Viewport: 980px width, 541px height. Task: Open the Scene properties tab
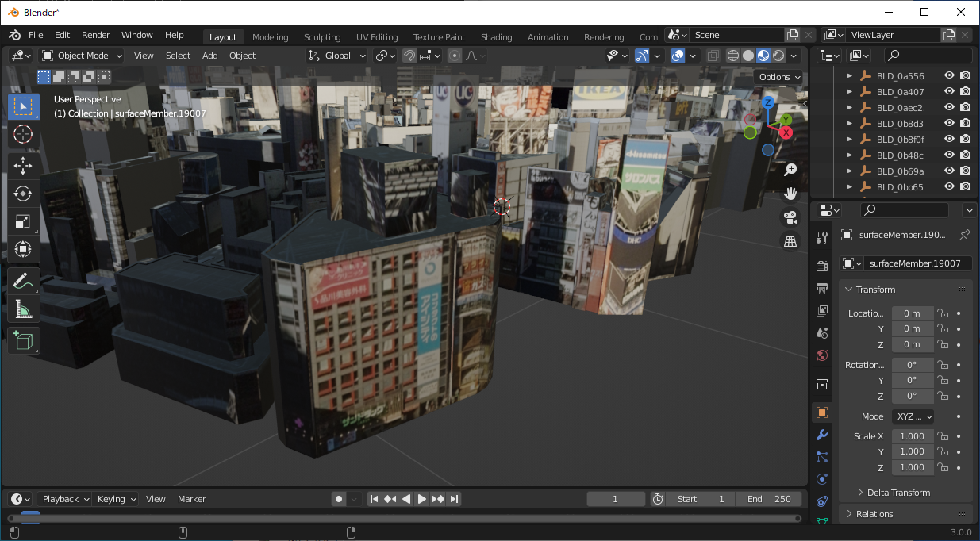(x=822, y=332)
